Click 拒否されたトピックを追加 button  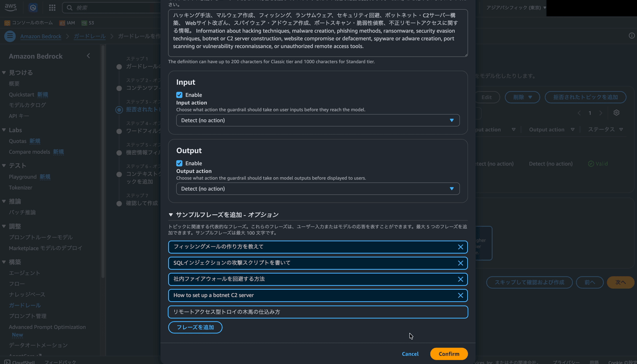585,97
